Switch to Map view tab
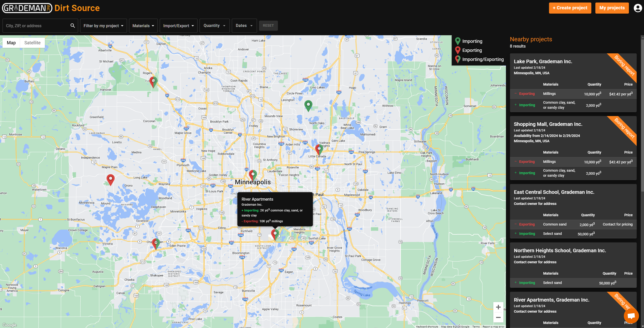Screen dimensions: 644x328 point(11,43)
